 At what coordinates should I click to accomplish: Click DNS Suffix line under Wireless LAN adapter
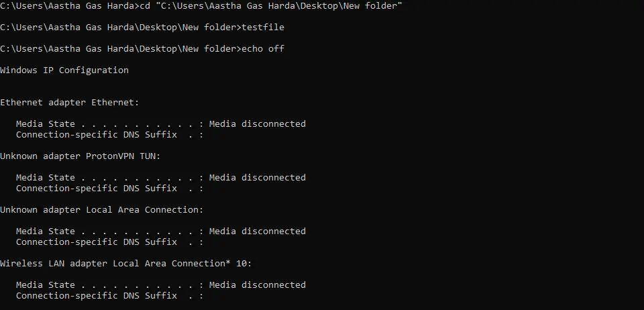click(x=109, y=296)
